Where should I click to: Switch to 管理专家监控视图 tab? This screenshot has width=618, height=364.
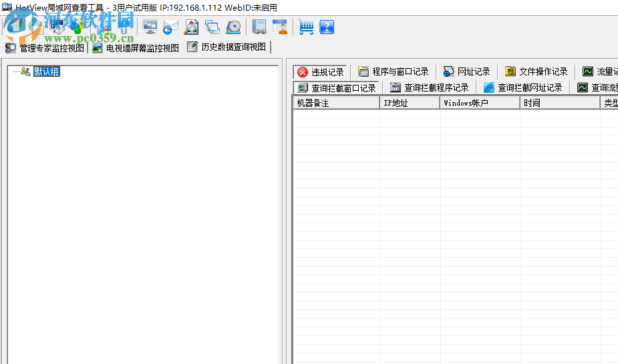pyautogui.click(x=45, y=48)
